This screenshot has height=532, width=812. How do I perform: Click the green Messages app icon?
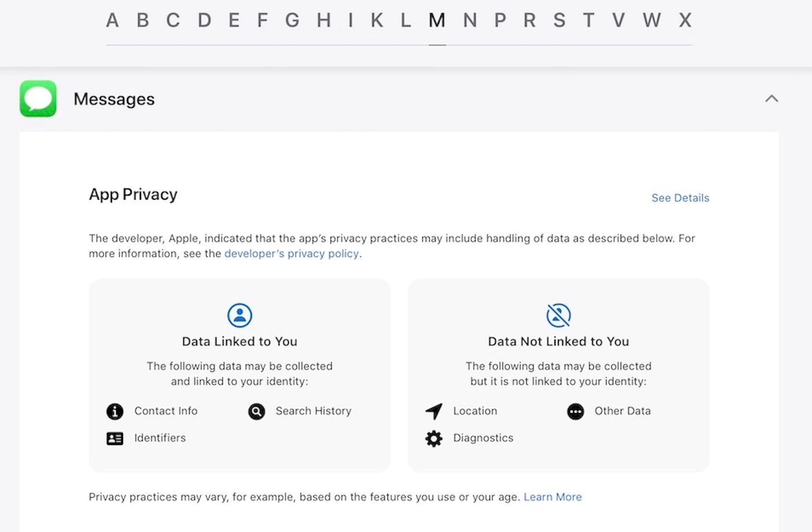click(38, 99)
